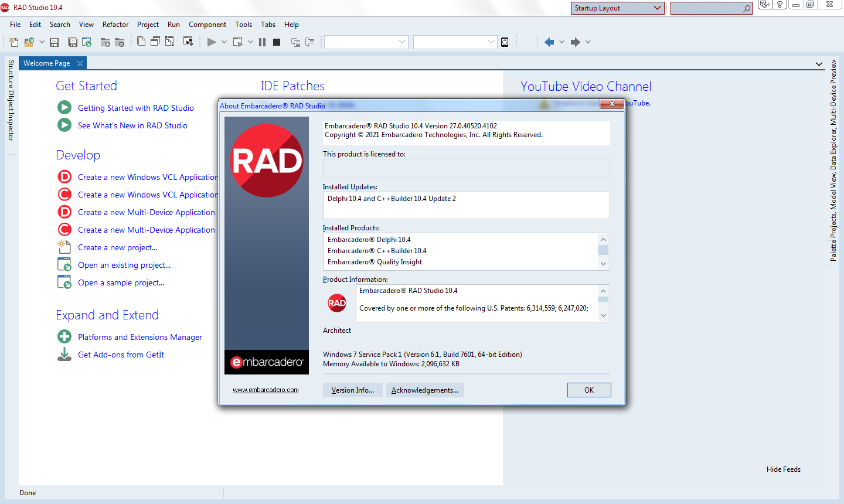Viewport: 844px width, 504px height.
Task: Click the Help question mark icon in title bar
Action: point(780,5)
